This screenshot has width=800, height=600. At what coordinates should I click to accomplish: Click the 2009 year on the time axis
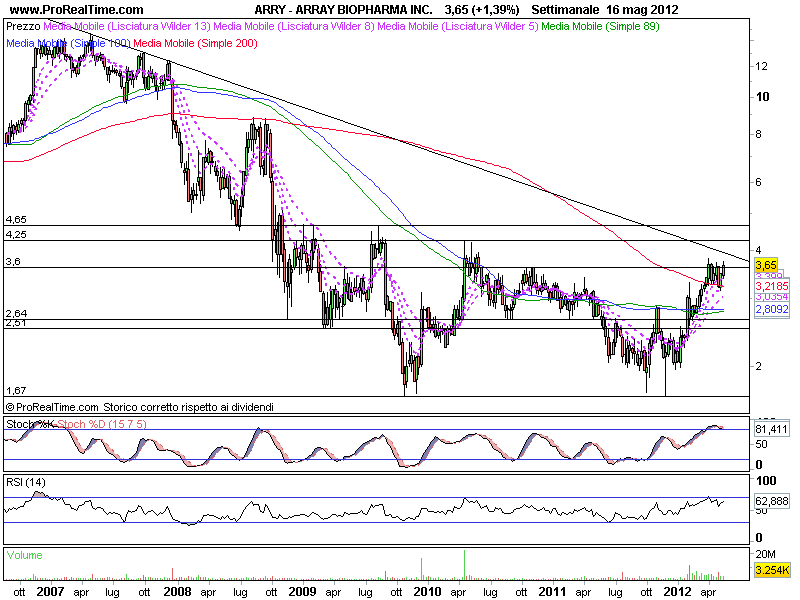click(302, 592)
